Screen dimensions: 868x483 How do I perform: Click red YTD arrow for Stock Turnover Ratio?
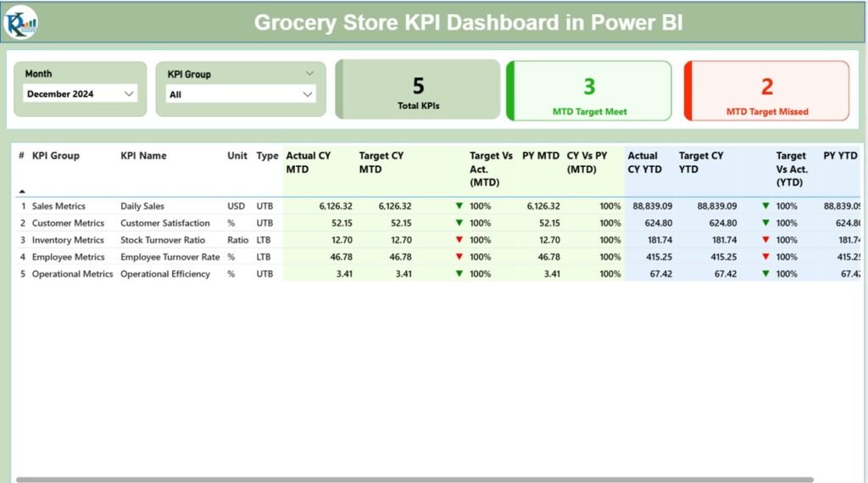pyautogui.click(x=765, y=240)
